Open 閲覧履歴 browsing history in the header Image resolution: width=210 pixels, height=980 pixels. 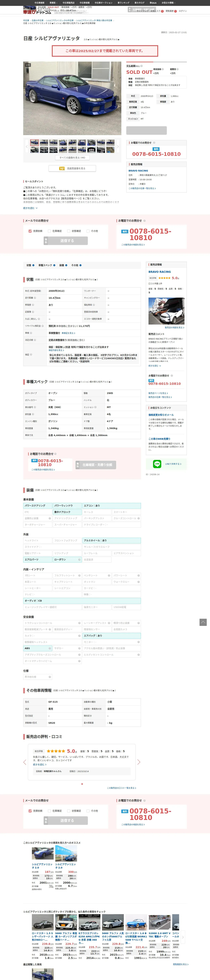[171, 11]
